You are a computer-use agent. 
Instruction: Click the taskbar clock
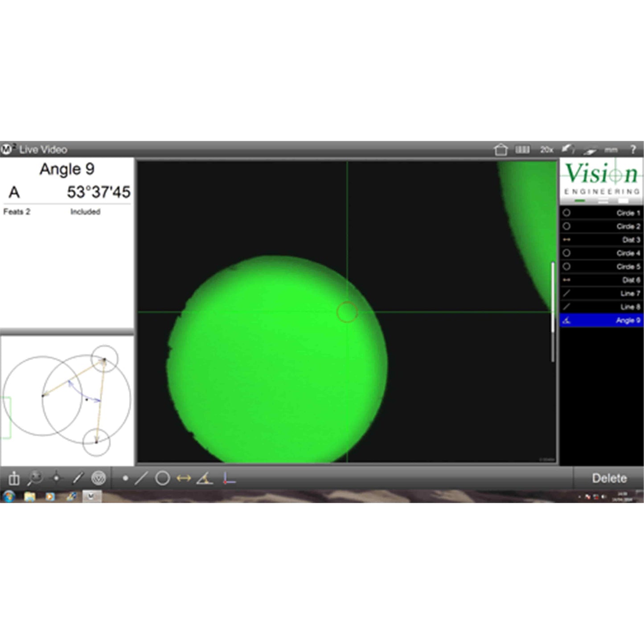point(623,497)
